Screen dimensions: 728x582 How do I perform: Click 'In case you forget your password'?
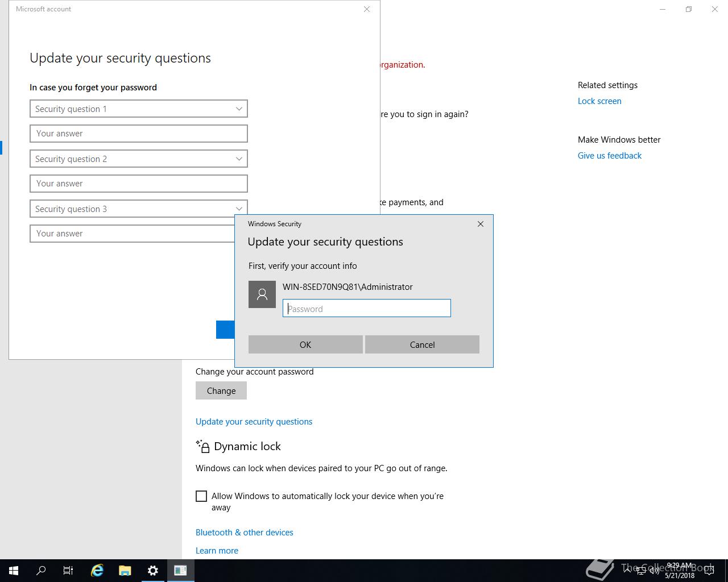93,88
